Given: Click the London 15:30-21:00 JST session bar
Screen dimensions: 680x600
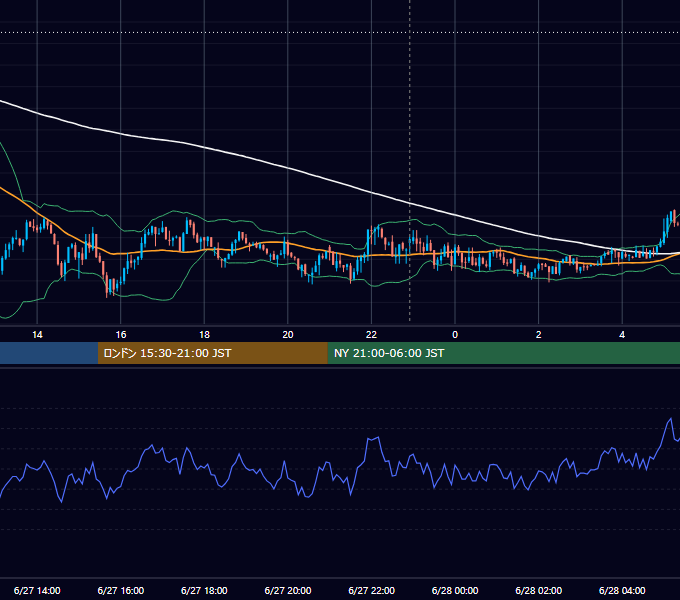Looking at the screenshot, I should point(212,353).
